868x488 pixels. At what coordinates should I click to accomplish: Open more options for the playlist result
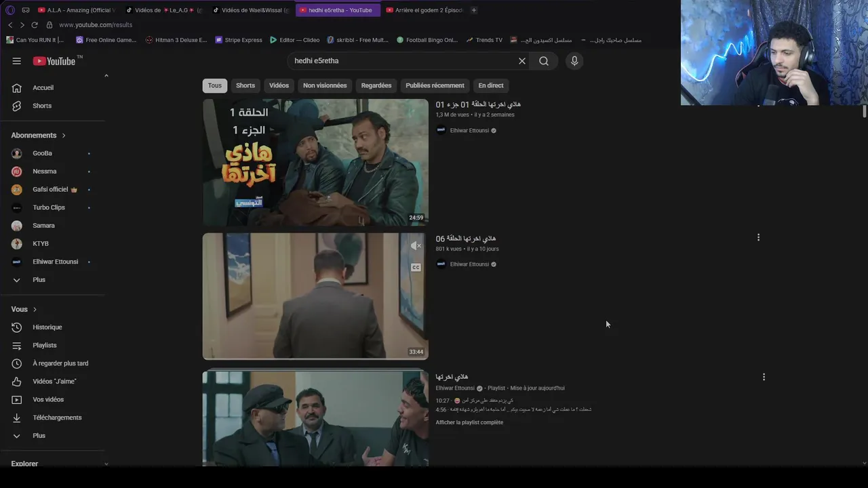pos(764,377)
